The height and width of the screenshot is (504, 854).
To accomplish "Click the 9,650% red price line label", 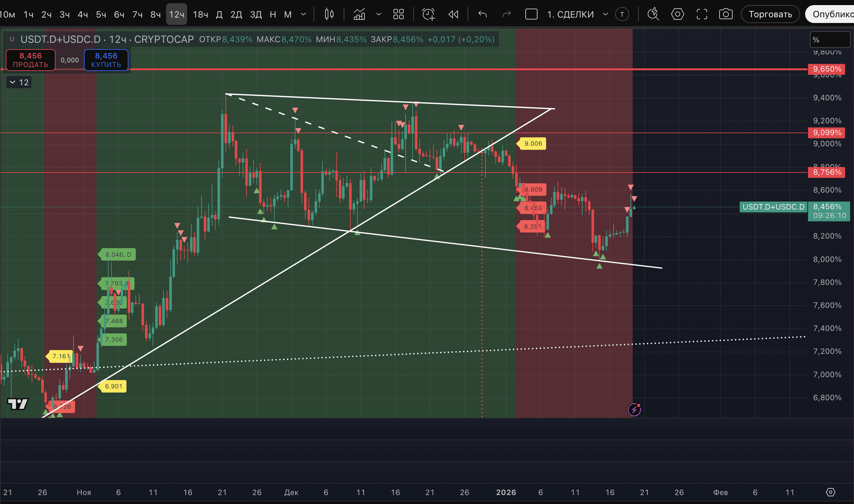I will (827, 69).
